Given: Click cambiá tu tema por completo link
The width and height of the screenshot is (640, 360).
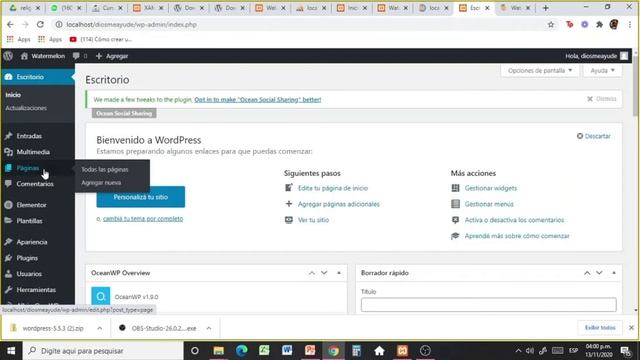Looking at the screenshot, I should 143,219.
